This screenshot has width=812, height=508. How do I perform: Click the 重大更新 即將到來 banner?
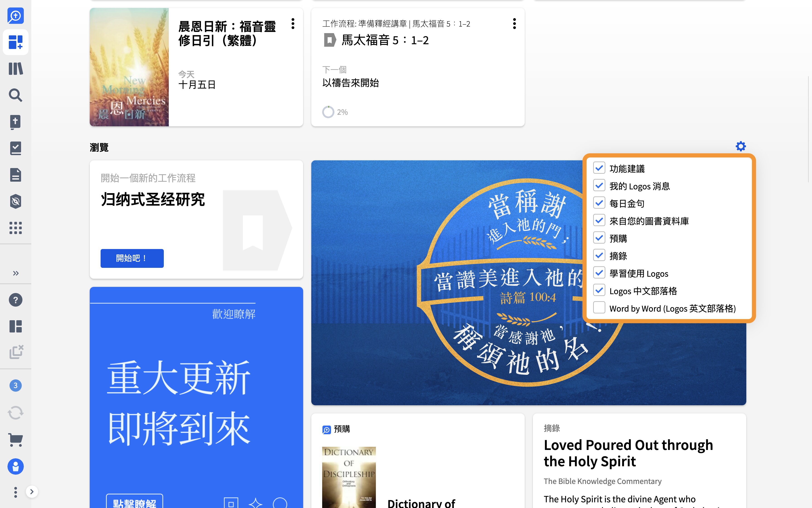point(196,398)
